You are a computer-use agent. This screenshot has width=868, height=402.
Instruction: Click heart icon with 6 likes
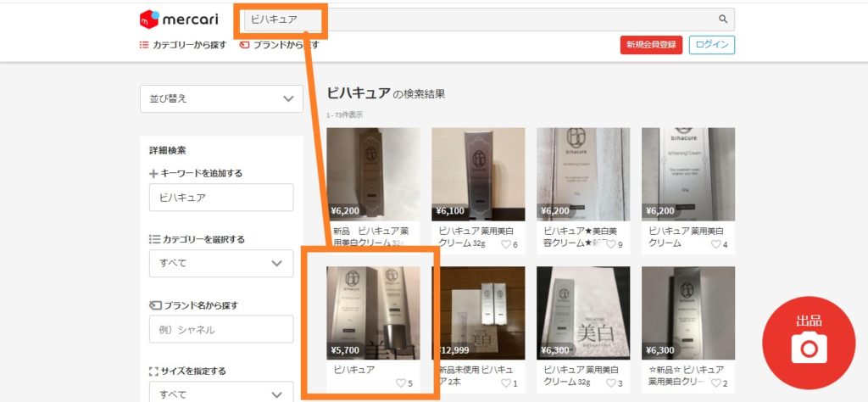pos(506,244)
